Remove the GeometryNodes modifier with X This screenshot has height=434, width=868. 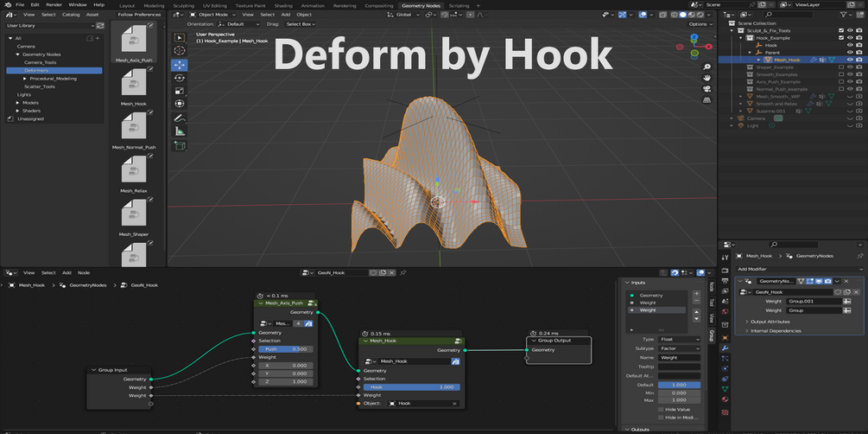846,282
